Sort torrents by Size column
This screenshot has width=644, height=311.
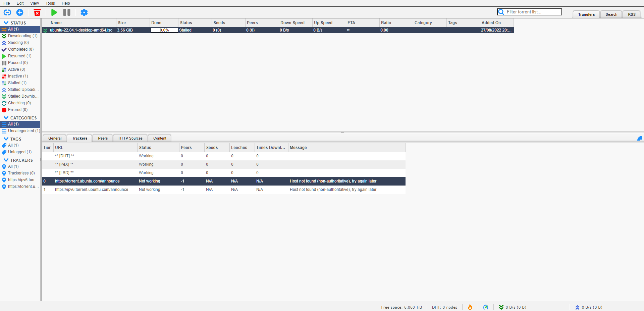[x=133, y=23]
